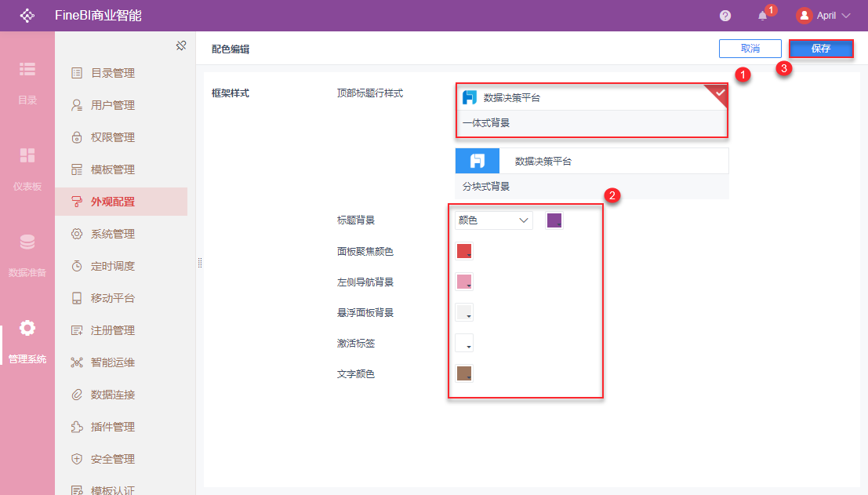Click the FineBI商业智能 title text

[98, 16]
